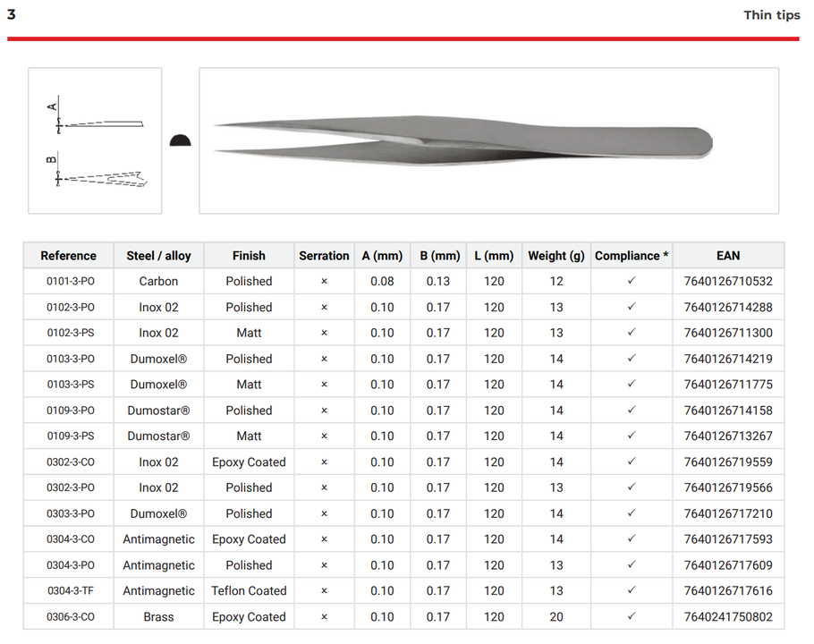Click EAN 7640126717210
Viewport: 814px width, 644px height.
pyautogui.click(x=728, y=513)
